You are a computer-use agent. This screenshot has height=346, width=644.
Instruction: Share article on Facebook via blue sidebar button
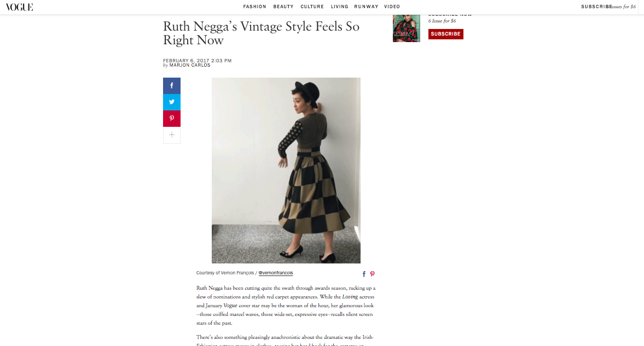(x=172, y=86)
